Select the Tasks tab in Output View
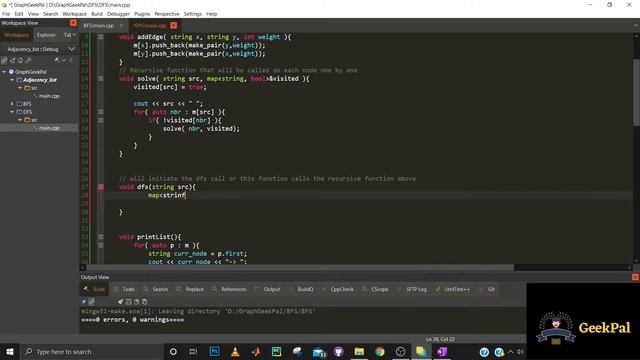 (x=124, y=289)
